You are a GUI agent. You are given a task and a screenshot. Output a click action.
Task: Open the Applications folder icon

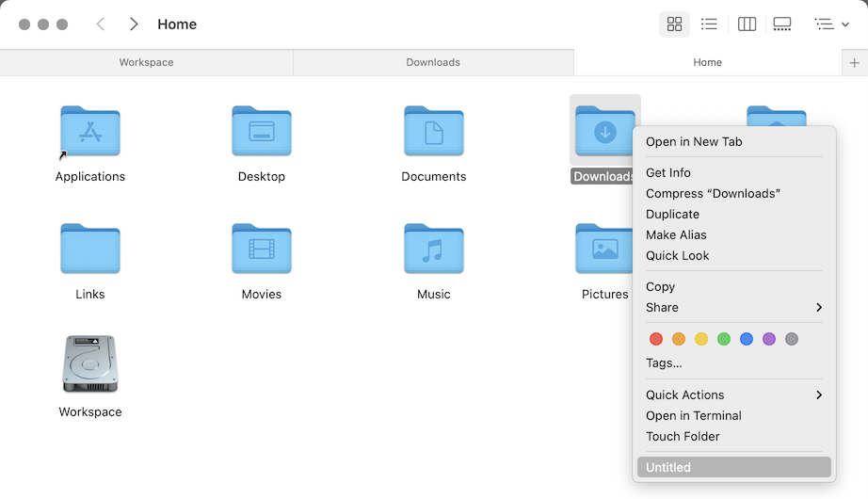pyautogui.click(x=90, y=132)
